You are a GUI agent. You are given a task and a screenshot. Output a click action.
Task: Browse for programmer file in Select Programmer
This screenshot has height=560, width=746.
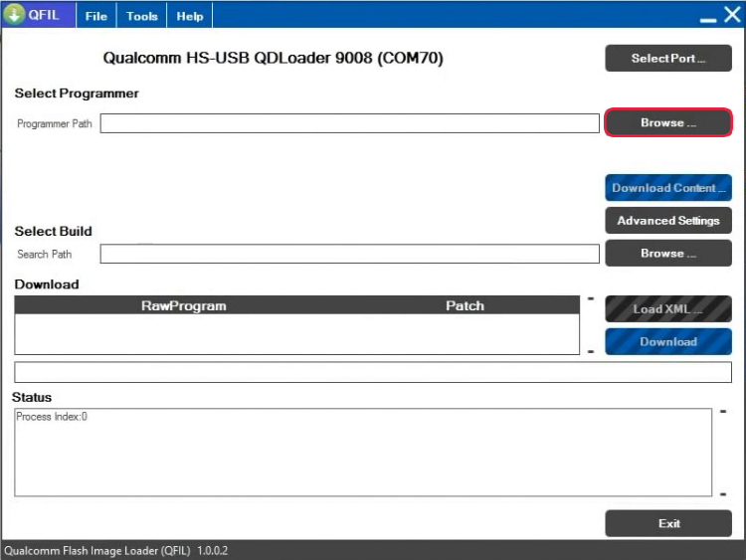point(667,122)
